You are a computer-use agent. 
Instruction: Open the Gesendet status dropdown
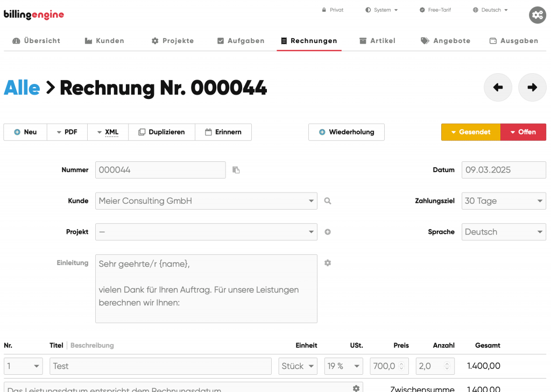pyautogui.click(x=470, y=132)
